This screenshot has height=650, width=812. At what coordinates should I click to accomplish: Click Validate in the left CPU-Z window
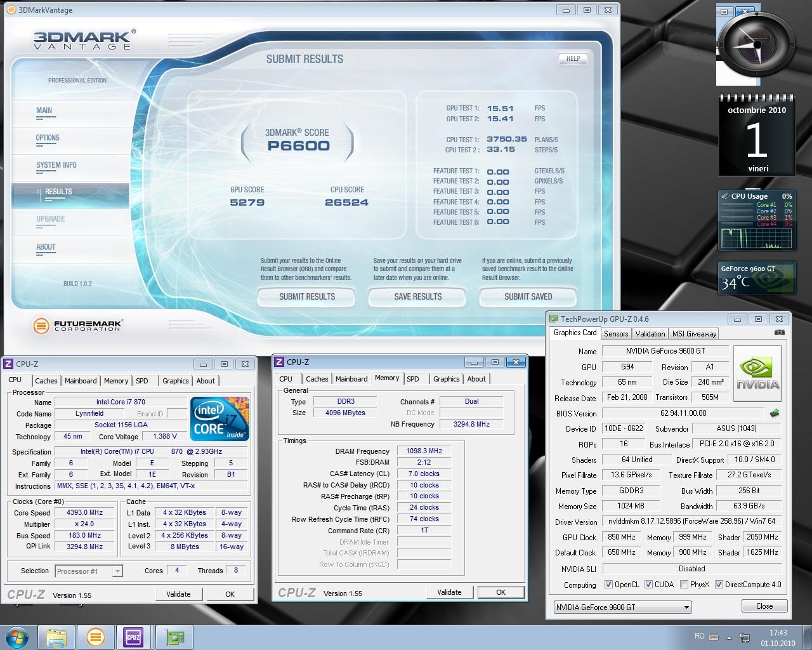point(178,594)
